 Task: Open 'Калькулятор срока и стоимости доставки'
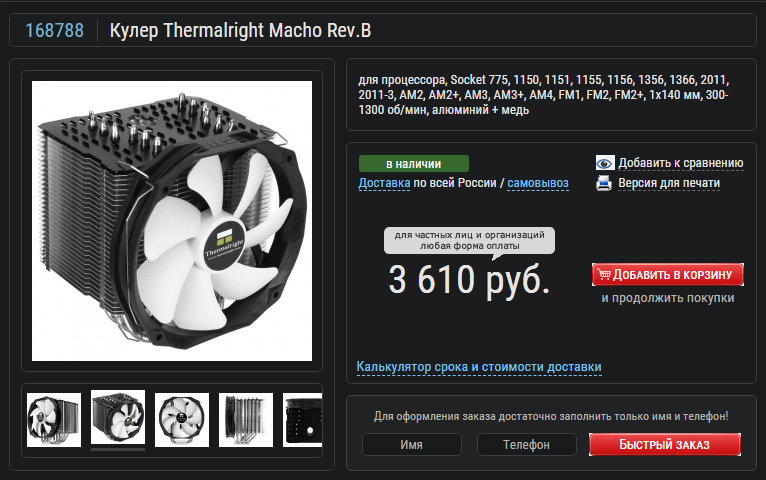click(479, 367)
